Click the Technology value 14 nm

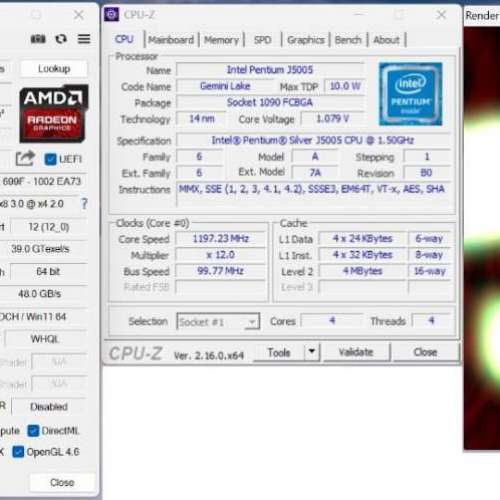coord(202,119)
